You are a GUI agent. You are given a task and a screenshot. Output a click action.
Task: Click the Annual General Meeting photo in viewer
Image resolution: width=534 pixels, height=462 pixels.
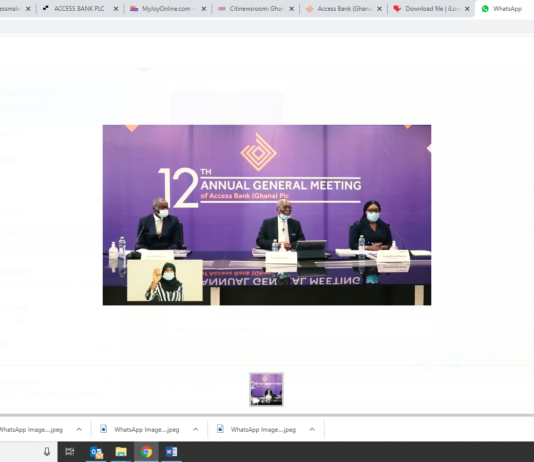pos(267,215)
